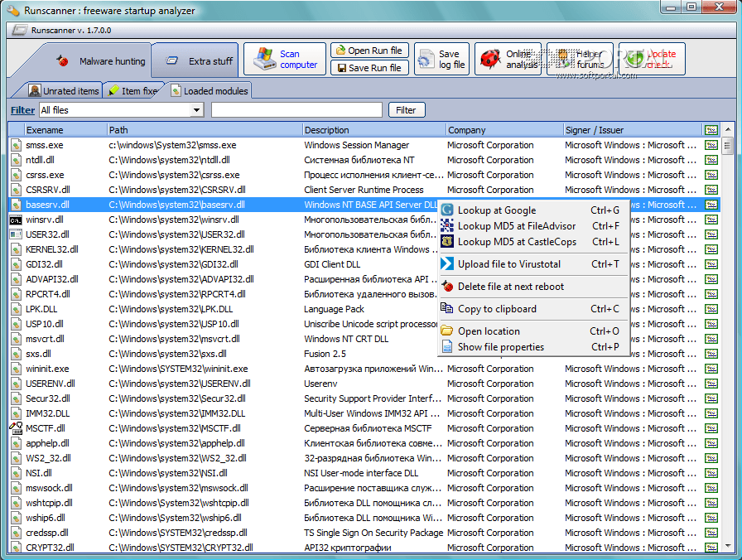Open the Item fixer tab

(x=133, y=91)
